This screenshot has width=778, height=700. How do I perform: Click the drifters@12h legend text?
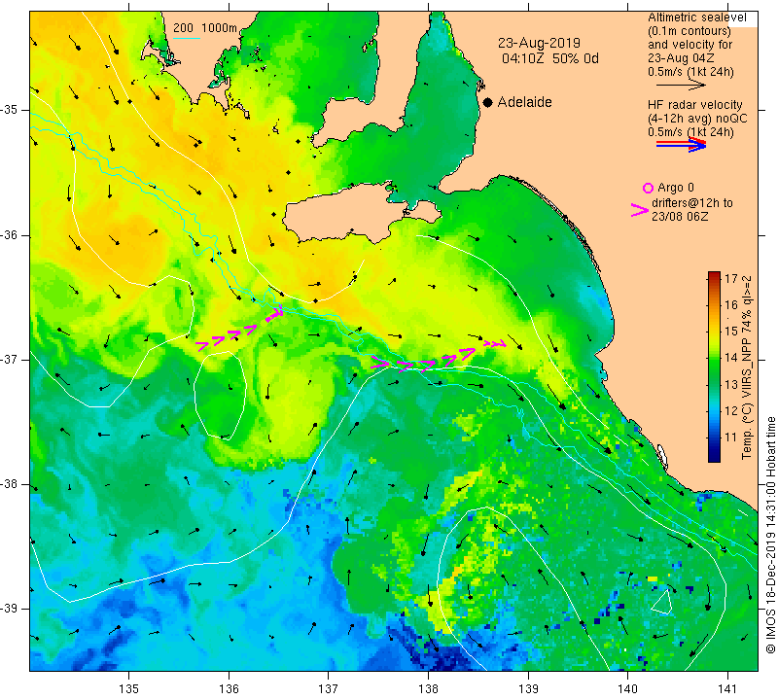[x=691, y=203]
